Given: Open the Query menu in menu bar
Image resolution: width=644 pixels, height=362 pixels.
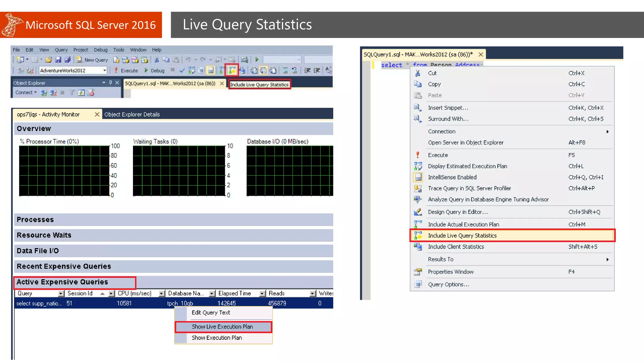Looking at the screenshot, I should [61, 50].
